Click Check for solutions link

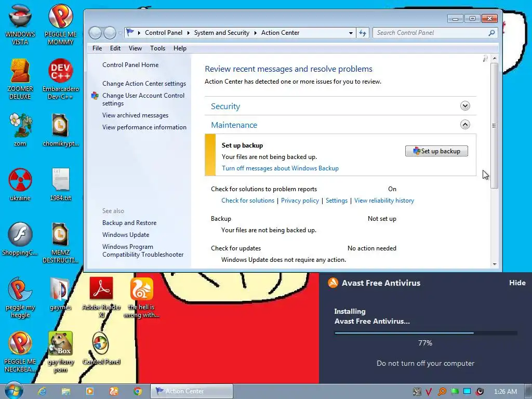(248, 201)
